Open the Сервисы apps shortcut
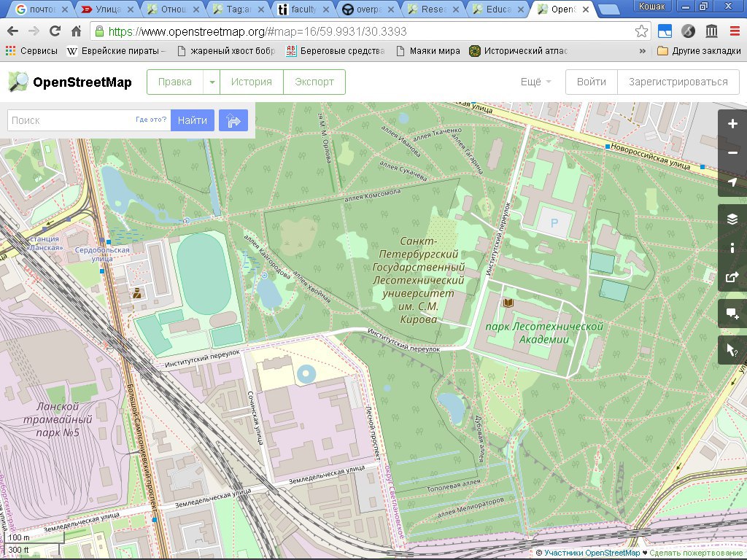747x560 pixels. point(31,51)
